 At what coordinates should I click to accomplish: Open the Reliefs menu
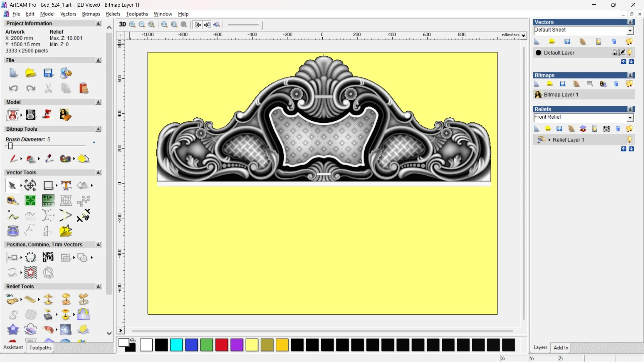(x=113, y=14)
